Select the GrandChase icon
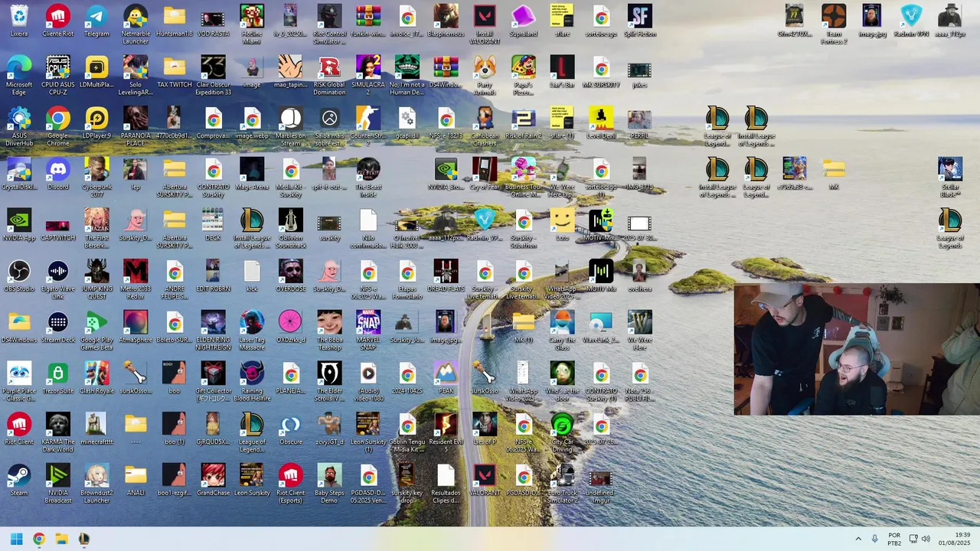 pos(213,481)
